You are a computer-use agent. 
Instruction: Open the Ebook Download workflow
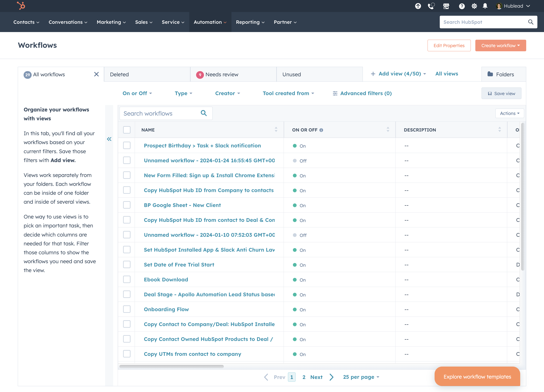[166, 280]
